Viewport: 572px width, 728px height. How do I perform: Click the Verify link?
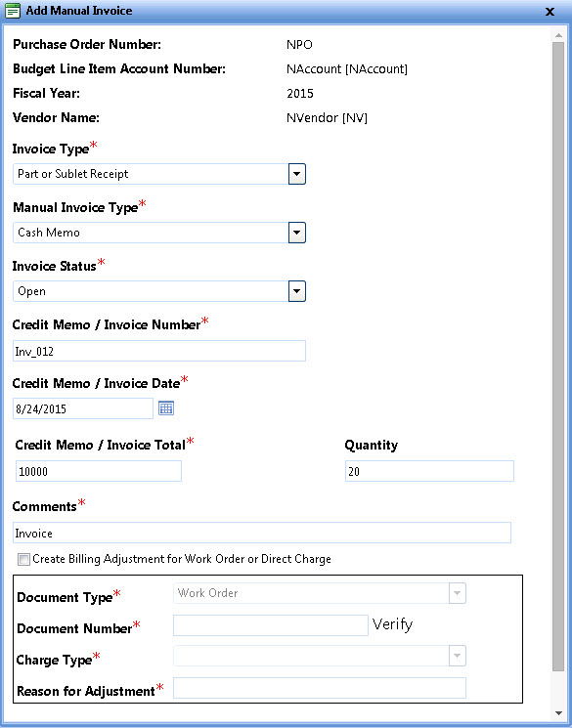pyautogui.click(x=392, y=624)
